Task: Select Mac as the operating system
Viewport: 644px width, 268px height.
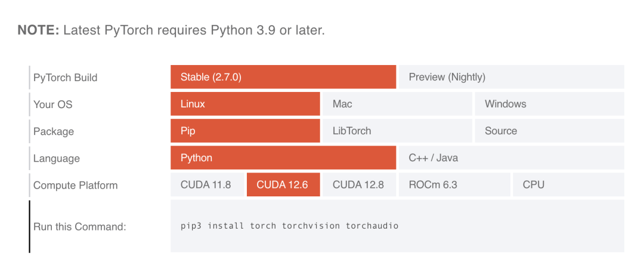Action: click(x=397, y=104)
